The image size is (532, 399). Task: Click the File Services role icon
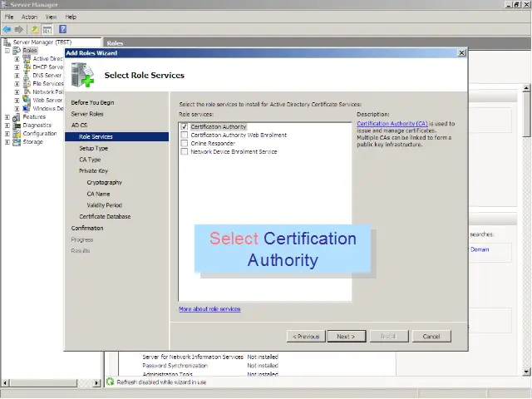tap(27, 83)
